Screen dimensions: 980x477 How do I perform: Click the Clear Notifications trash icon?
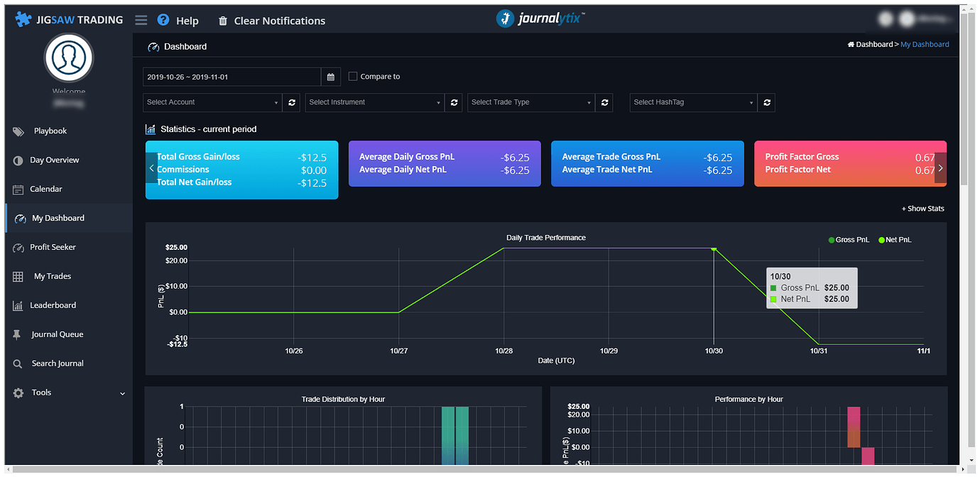[x=223, y=21]
